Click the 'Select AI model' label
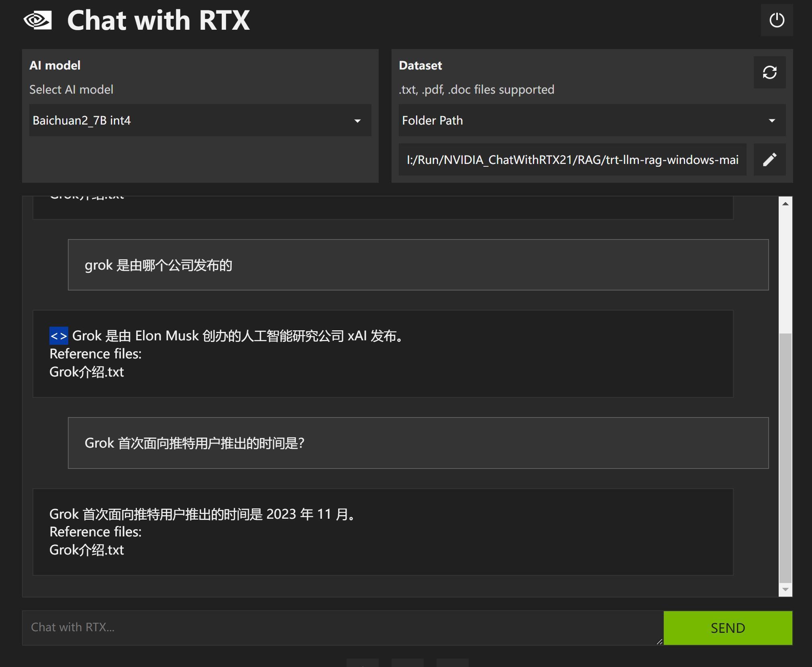The image size is (812, 667). point(71,90)
